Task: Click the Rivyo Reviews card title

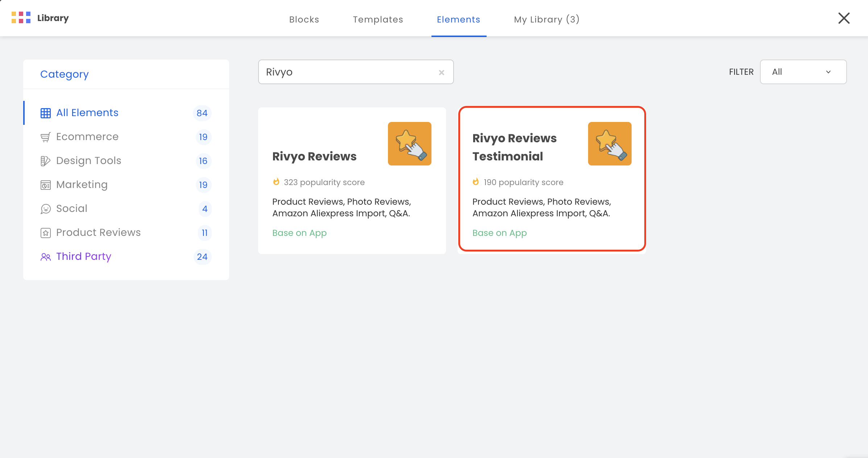Action: pos(314,156)
